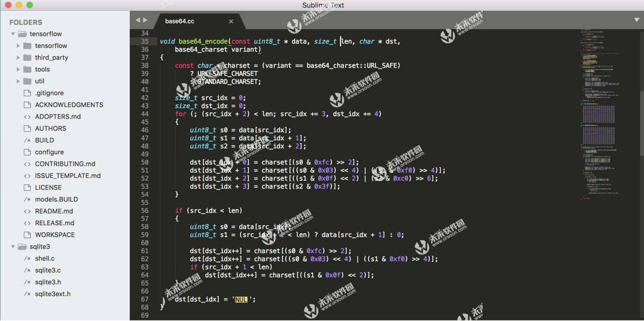Open shell.c in sqlite3 folder
The image size is (644, 321).
tap(45, 259)
